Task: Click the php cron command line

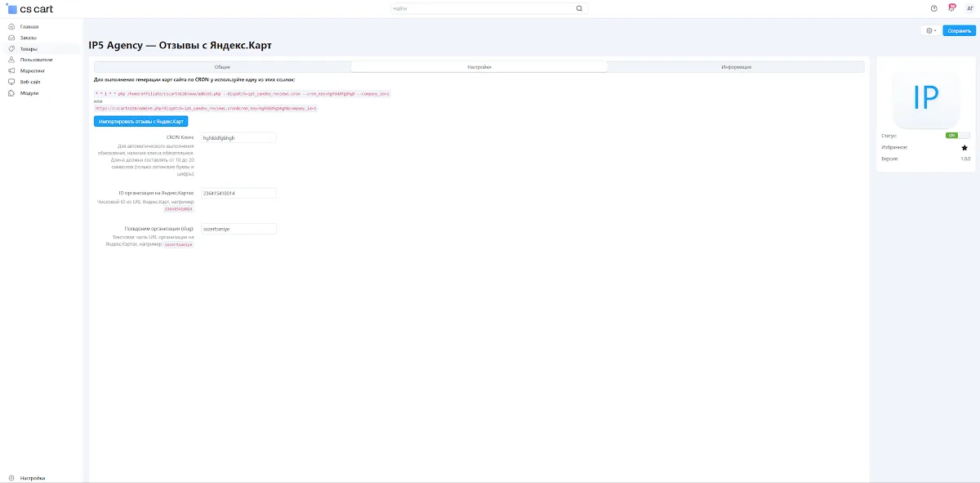Action: tap(243, 94)
